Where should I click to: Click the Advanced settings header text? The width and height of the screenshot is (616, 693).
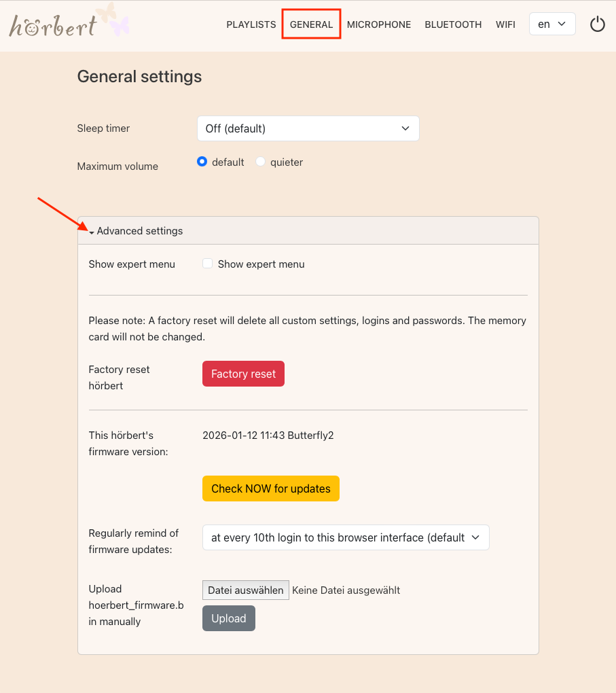tap(140, 231)
